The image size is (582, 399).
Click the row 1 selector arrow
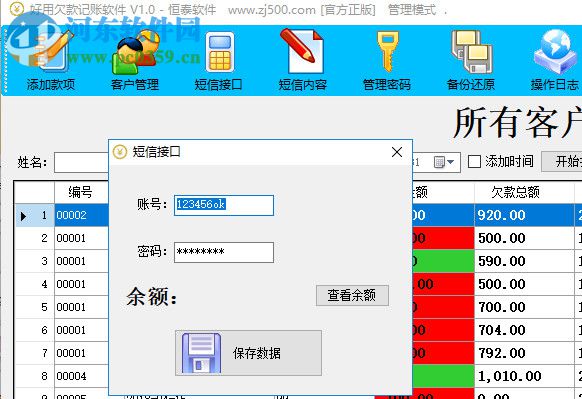coord(23,216)
